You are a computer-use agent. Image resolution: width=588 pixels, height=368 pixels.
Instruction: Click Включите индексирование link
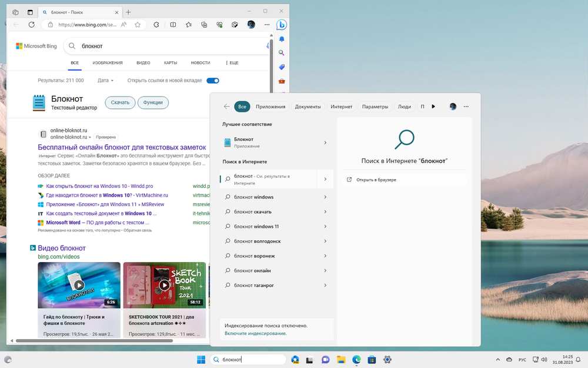(255, 333)
